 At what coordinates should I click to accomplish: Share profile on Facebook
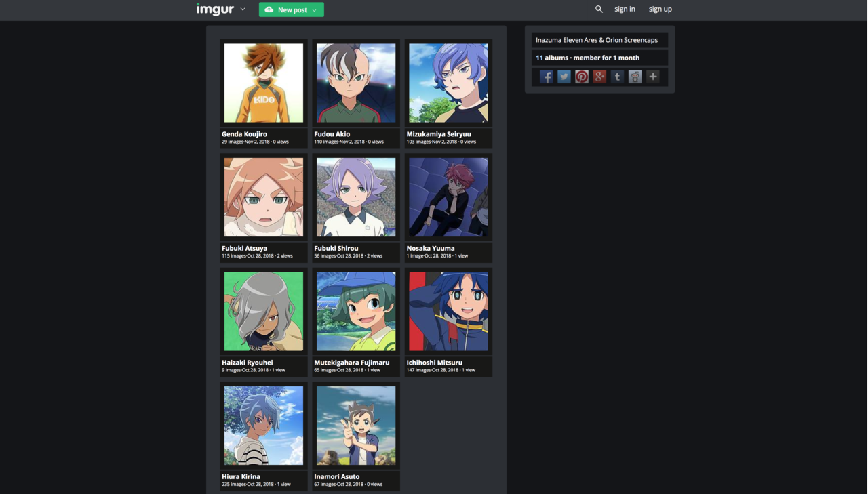click(546, 77)
